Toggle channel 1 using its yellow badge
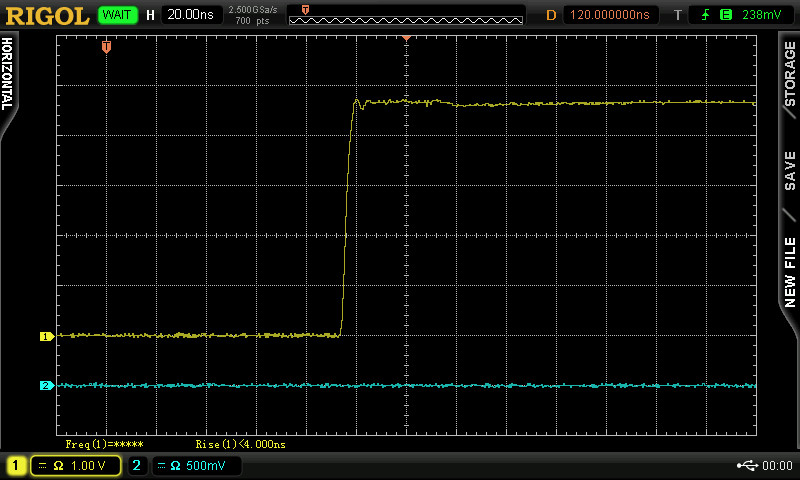This screenshot has width=800, height=480. click(x=17, y=465)
